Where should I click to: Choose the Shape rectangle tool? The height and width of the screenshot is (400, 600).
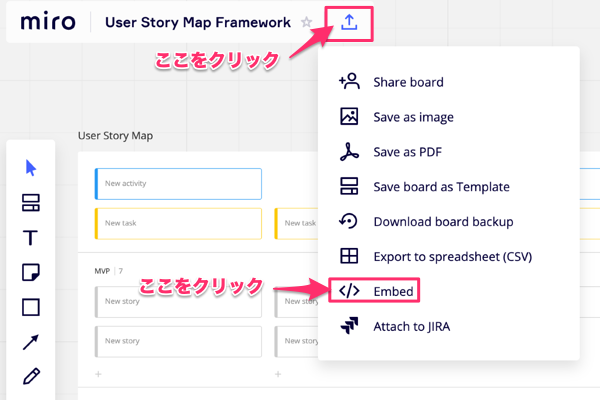(30, 307)
